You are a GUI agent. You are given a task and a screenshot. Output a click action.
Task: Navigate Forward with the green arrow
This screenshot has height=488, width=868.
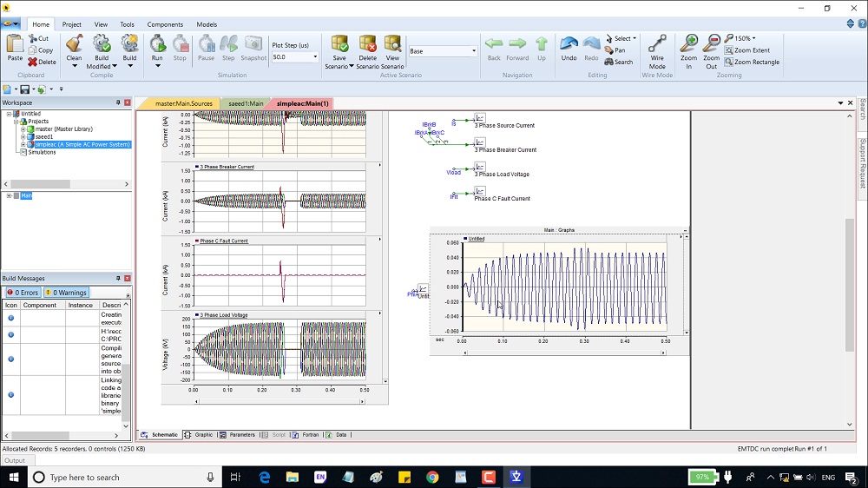click(x=517, y=43)
